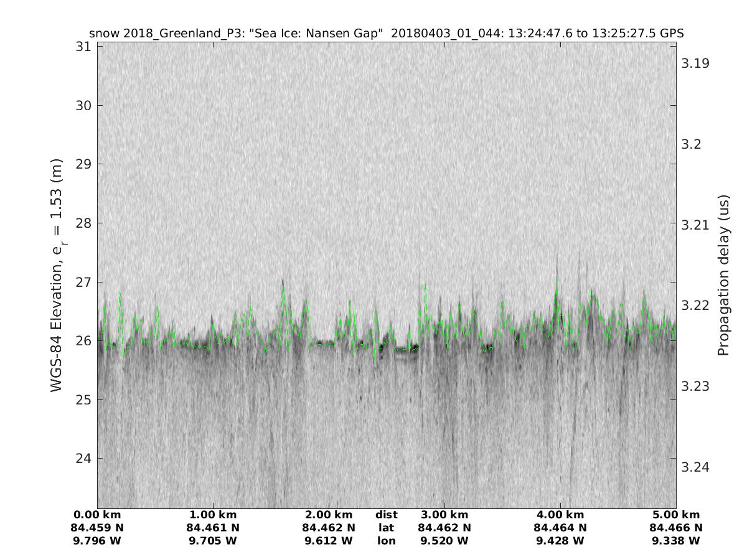The width and height of the screenshot is (747, 560).
Task: Click the 24 elevation tick label
Action: (x=83, y=459)
